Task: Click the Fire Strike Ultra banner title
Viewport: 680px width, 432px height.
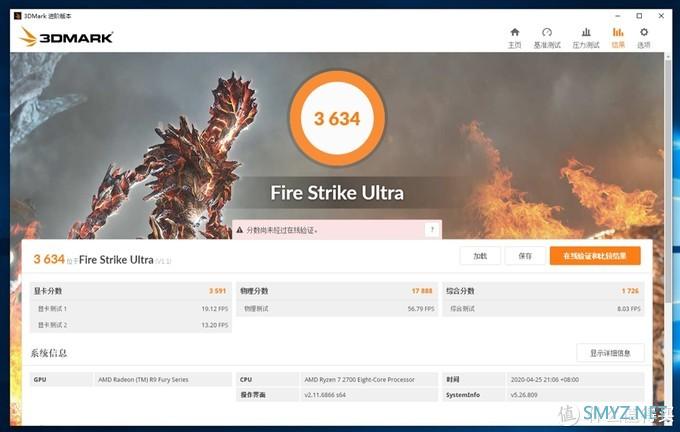Action: (x=337, y=193)
